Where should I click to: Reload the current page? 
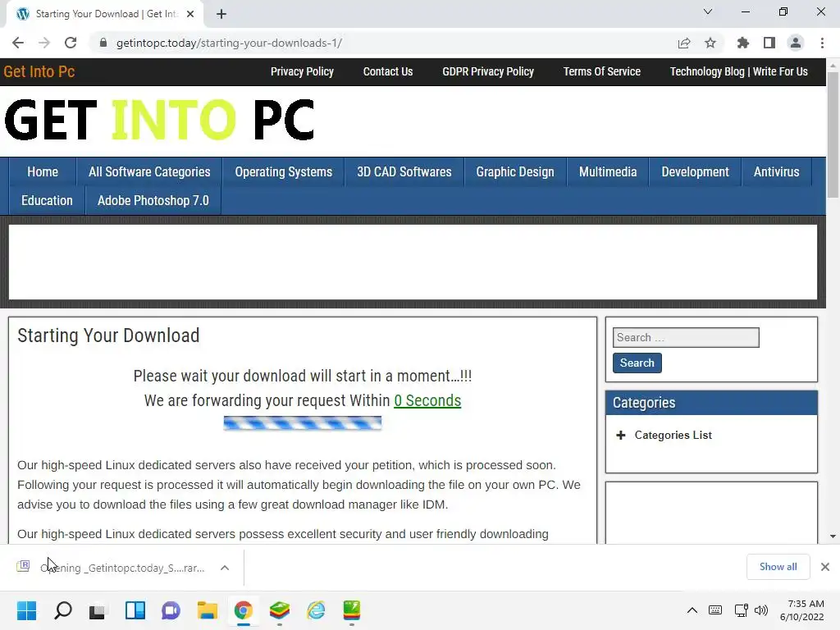coord(71,43)
